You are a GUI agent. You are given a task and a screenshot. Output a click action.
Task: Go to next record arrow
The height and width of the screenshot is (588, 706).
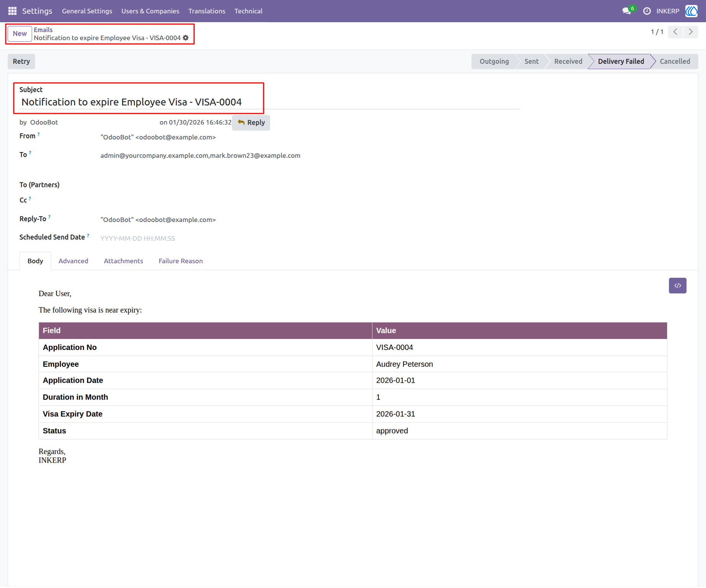tap(691, 32)
